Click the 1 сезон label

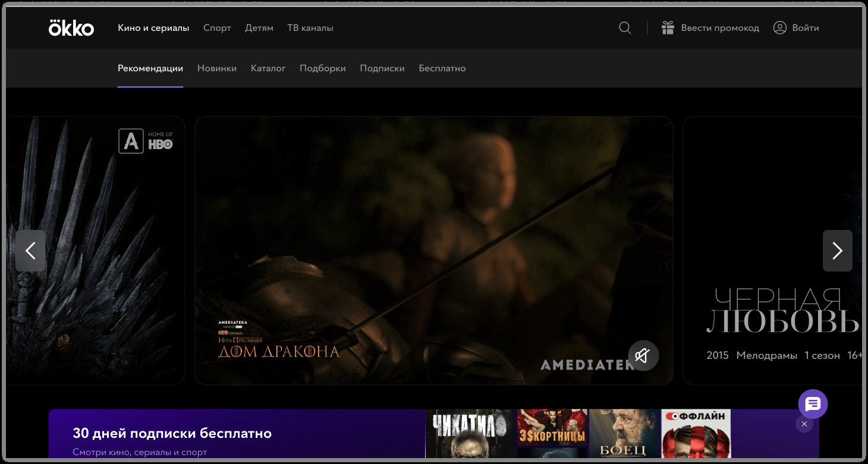tap(822, 355)
